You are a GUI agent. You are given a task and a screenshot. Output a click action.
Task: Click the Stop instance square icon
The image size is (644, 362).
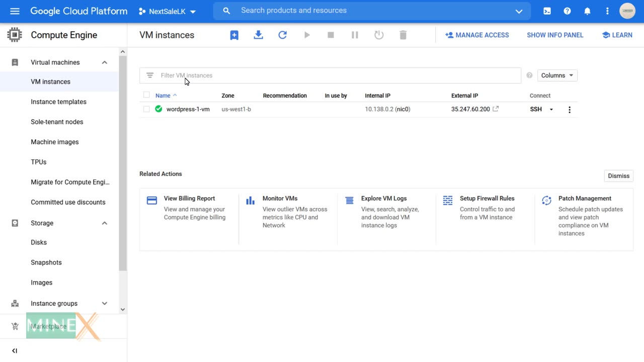(331, 35)
